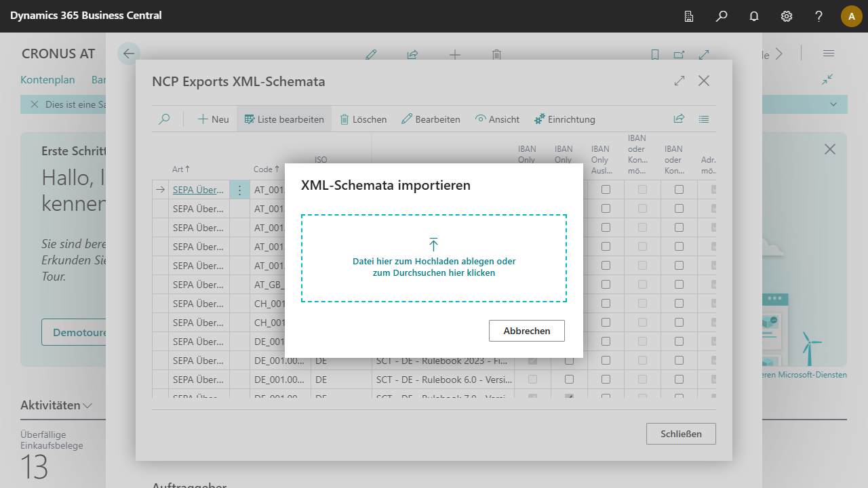Expand the notification bar chevron
The height and width of the screenshot is (488, 868).
833,104
